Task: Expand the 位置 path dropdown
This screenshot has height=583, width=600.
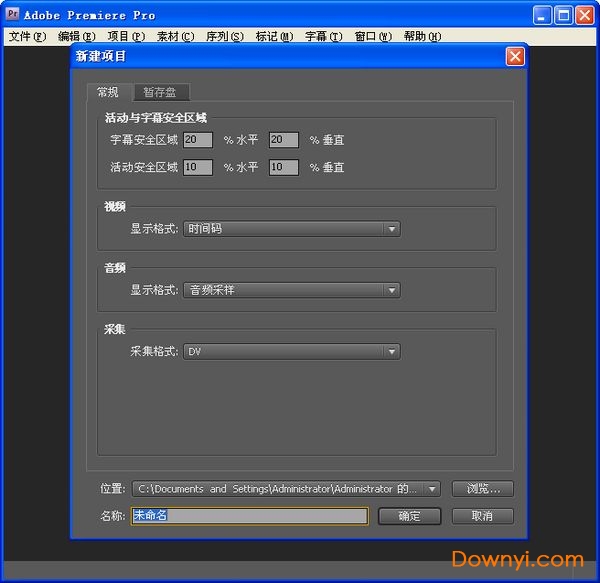Action: [286, 489]
